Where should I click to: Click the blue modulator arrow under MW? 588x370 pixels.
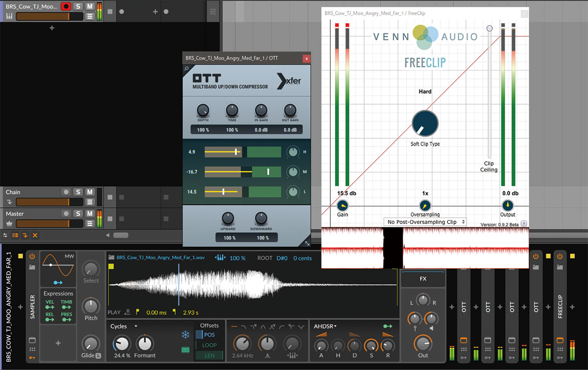(x=58, y=282)
